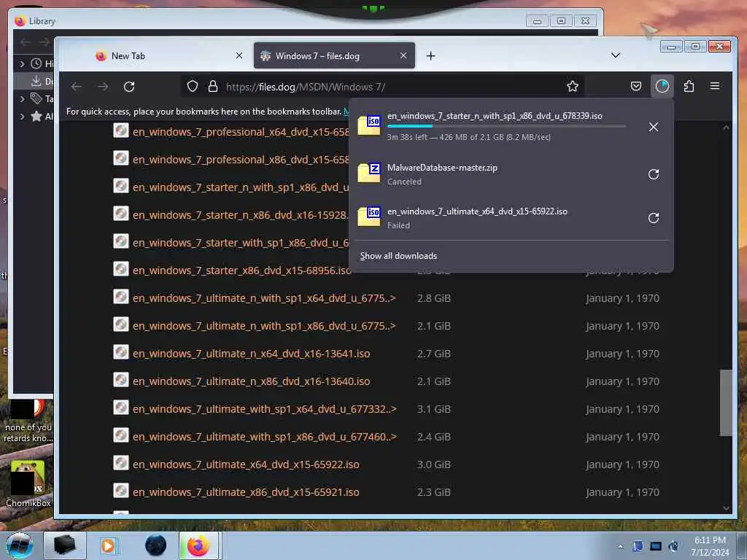Open en_windows_7_professional_x86_dvd link

(x=241, y=160)
